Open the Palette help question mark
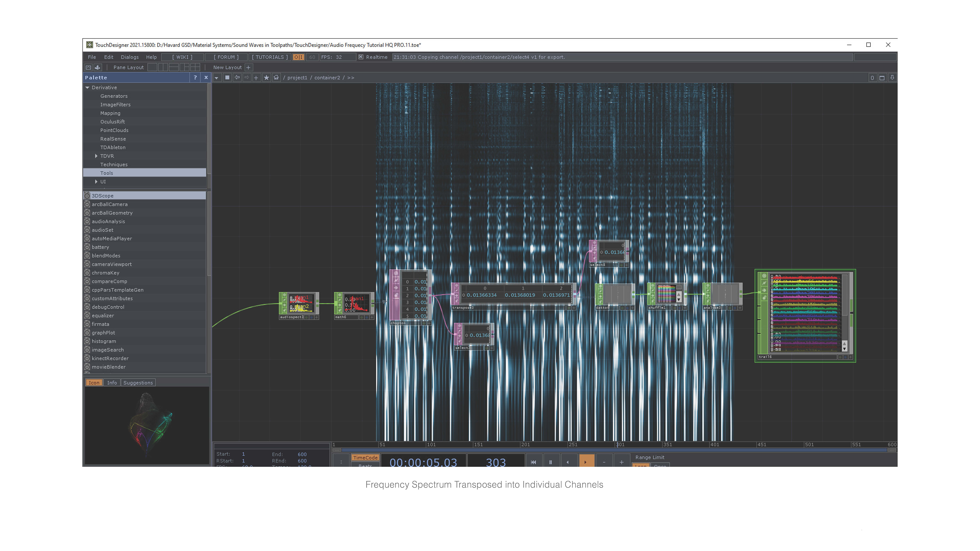980x551 pixels. tap(195, 78)
